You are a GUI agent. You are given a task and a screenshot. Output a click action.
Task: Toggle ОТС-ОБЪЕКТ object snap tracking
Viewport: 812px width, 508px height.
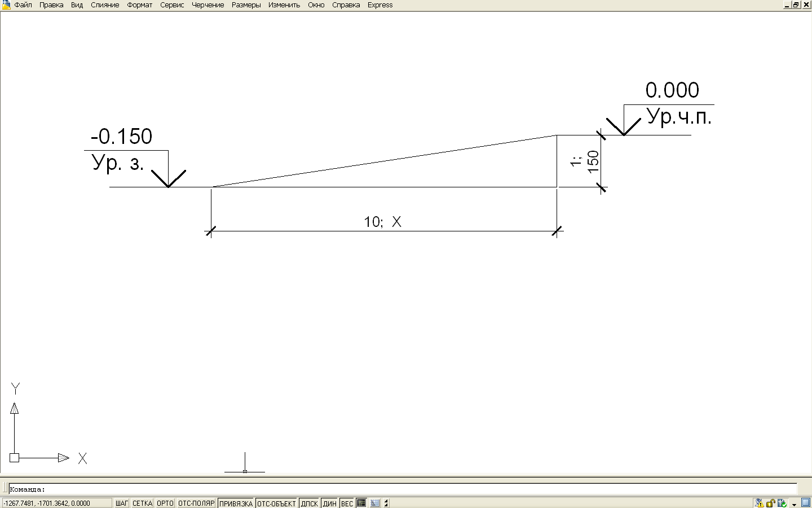(276, 503)
